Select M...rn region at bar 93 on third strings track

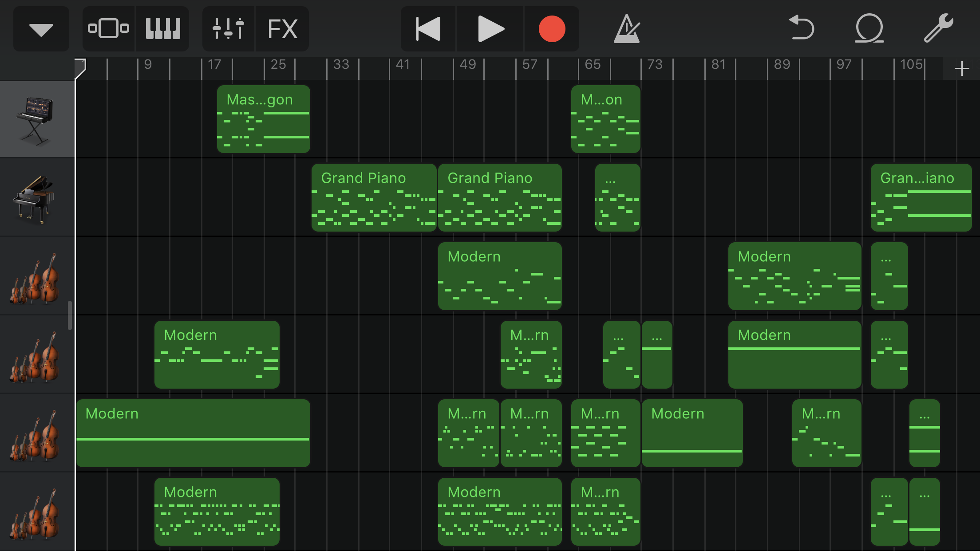827,433
